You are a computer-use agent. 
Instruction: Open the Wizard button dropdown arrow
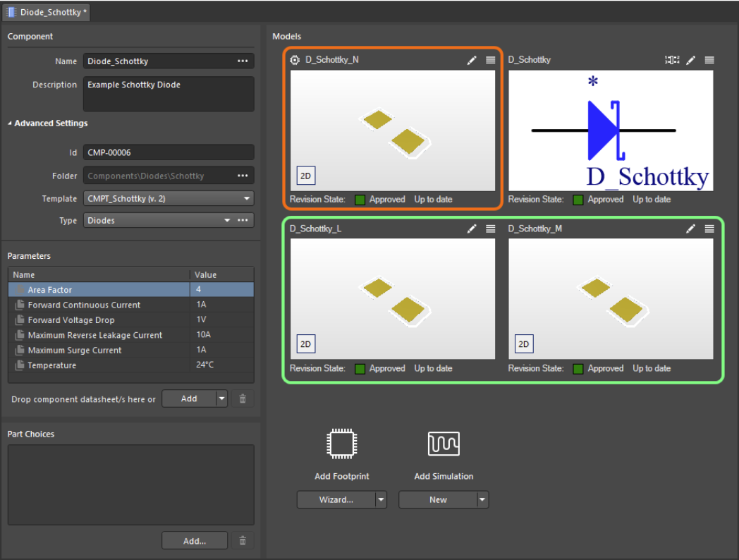[x=381, y=499]
